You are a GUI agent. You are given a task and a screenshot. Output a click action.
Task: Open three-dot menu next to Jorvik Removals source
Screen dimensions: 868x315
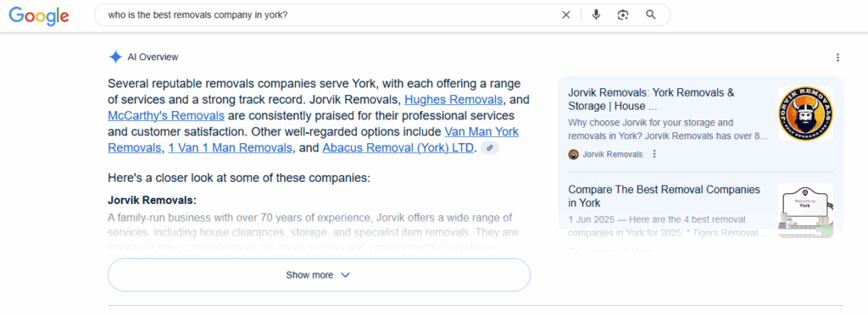click(654, 154)
